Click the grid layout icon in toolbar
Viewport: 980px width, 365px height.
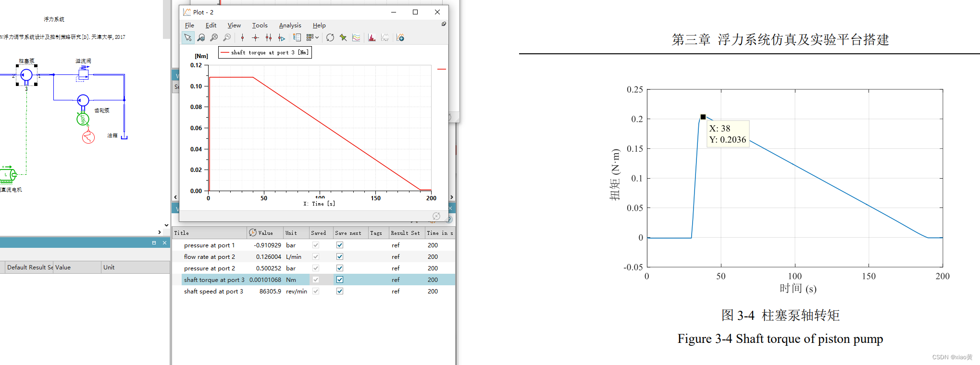(310, 37)
